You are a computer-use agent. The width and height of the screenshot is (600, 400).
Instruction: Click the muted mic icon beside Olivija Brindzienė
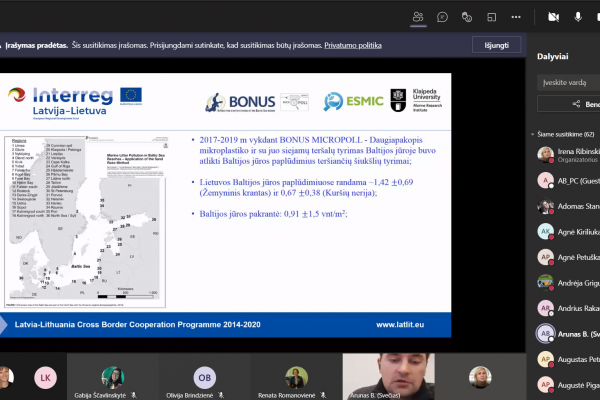coord(221,395)
